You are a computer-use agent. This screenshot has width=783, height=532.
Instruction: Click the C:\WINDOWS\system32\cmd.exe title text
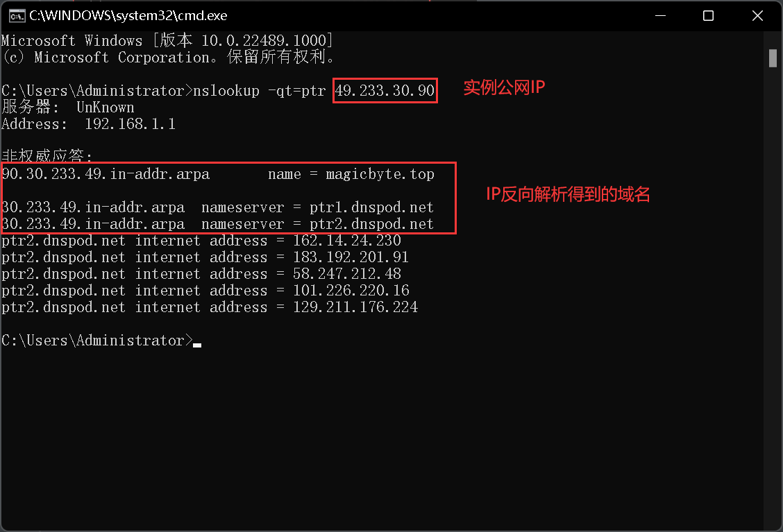coord(128,16)
